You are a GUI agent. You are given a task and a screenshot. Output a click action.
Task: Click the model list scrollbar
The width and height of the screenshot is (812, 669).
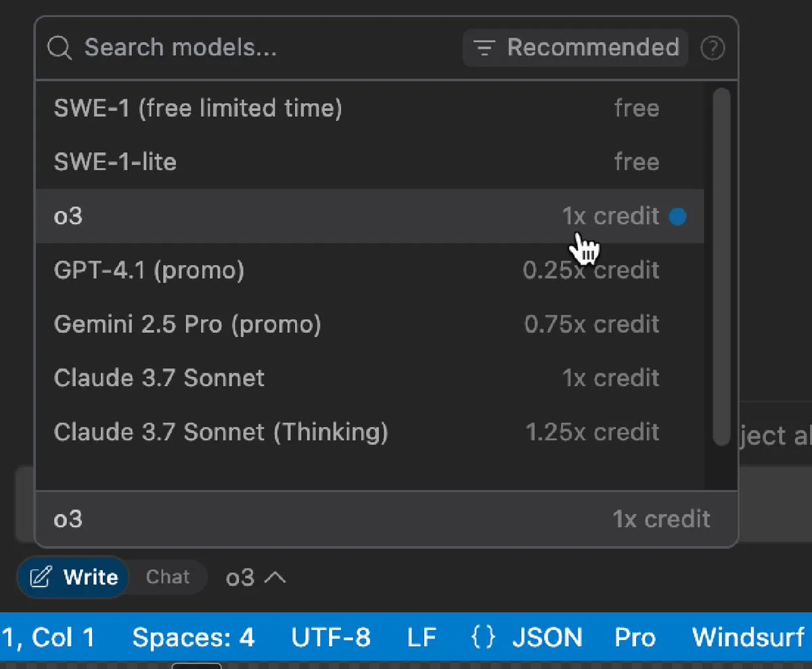click(x=721, y=264)
